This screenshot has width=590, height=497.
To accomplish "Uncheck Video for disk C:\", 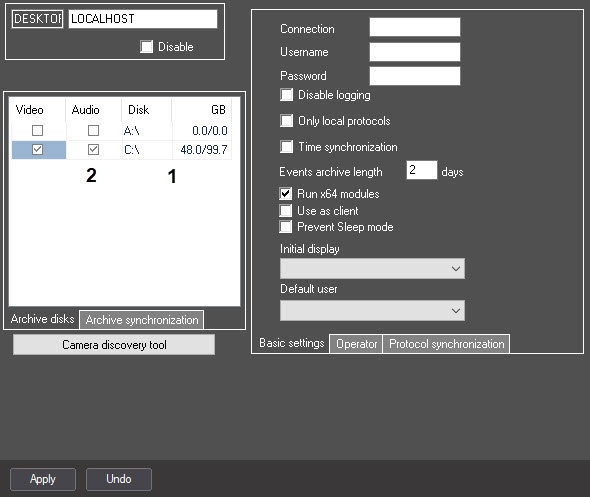I will pyautogui.click(x=37, y=150).
